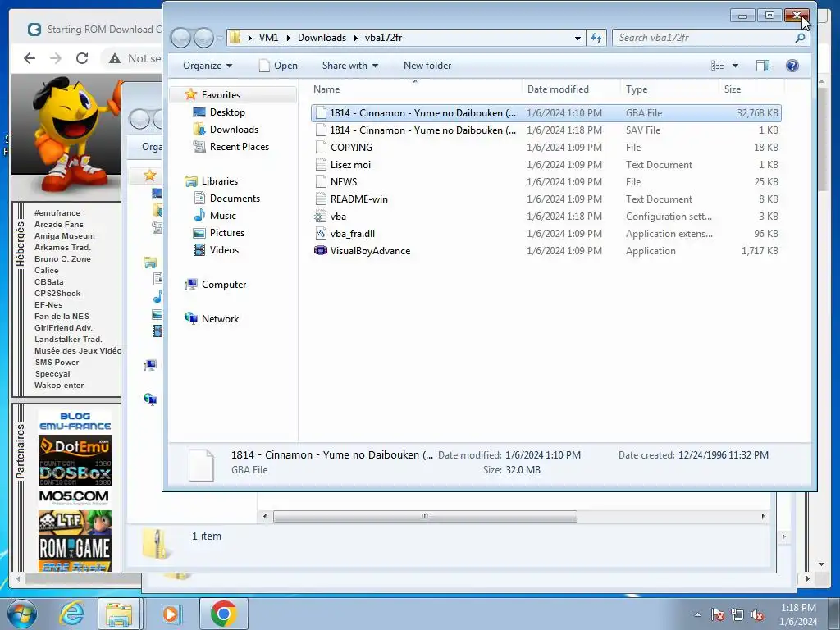Screen dimensions: 840x630
Task: Open the Pictures library
Action: click(226, 232)
